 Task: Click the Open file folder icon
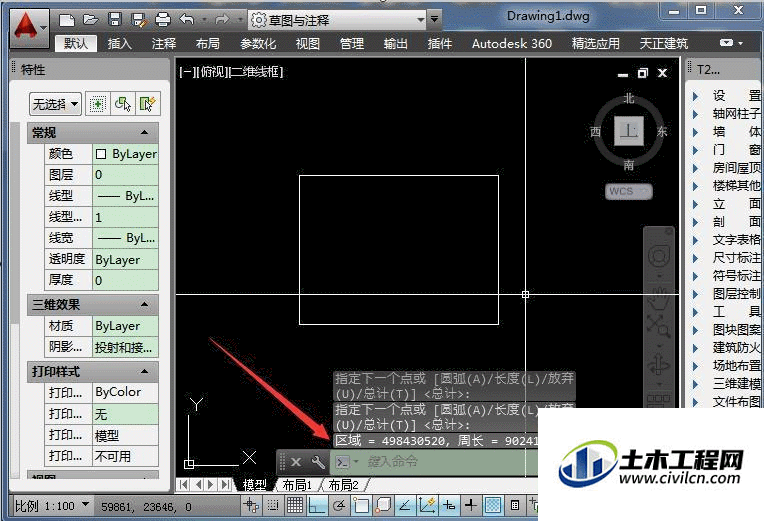(91, 19)
